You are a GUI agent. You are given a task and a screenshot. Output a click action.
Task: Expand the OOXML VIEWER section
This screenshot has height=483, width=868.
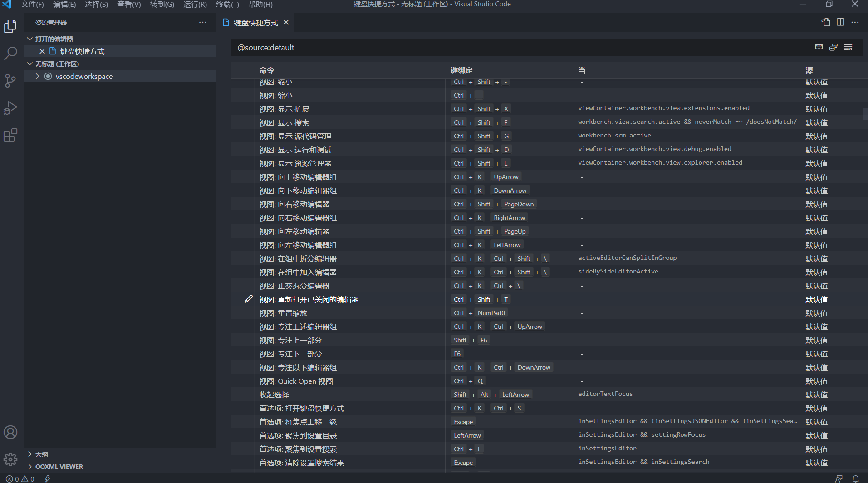pos(120,466)
